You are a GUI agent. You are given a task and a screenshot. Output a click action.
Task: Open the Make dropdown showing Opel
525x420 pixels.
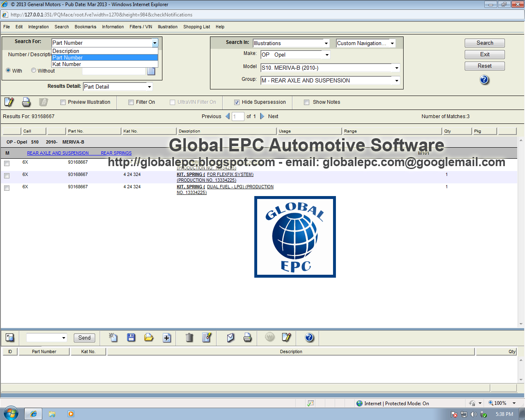pos(327,55)
